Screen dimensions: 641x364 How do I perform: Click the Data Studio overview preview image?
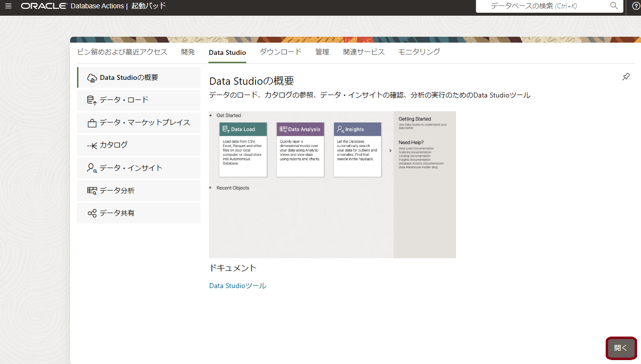tap(332, 184)
